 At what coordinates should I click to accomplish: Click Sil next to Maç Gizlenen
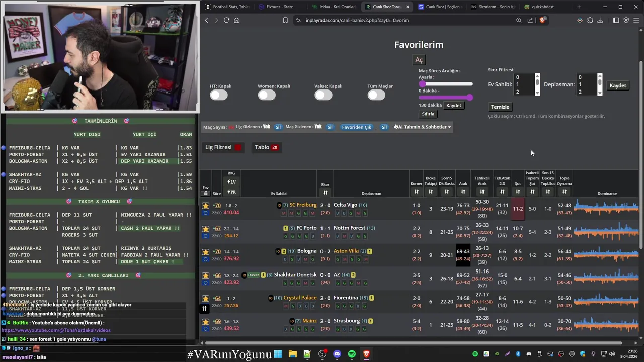tap(330, 127)
